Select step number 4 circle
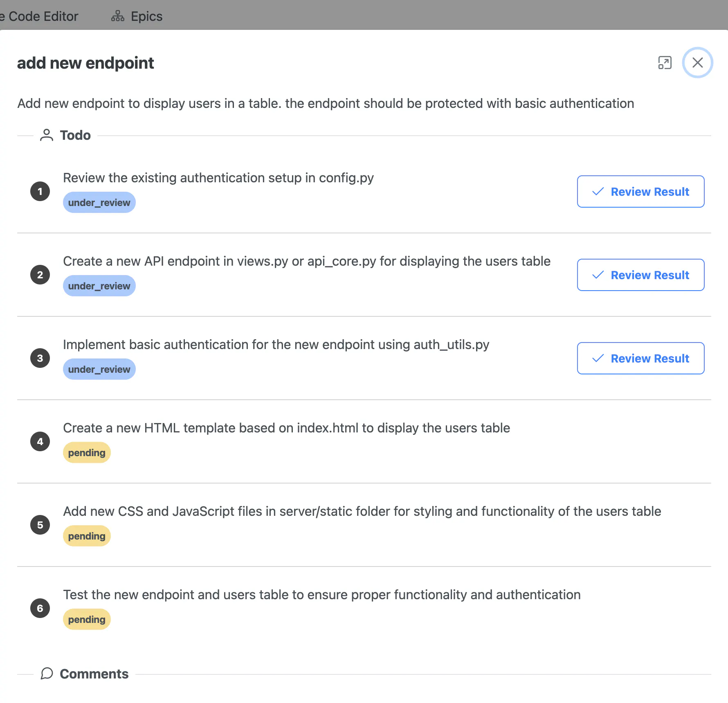728x703 pixels. 40,441
